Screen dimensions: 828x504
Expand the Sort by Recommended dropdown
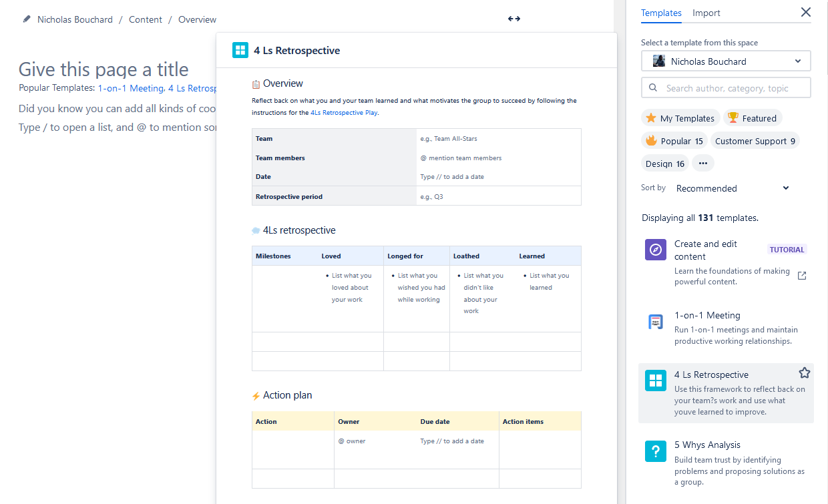click(x=733, y=188)
